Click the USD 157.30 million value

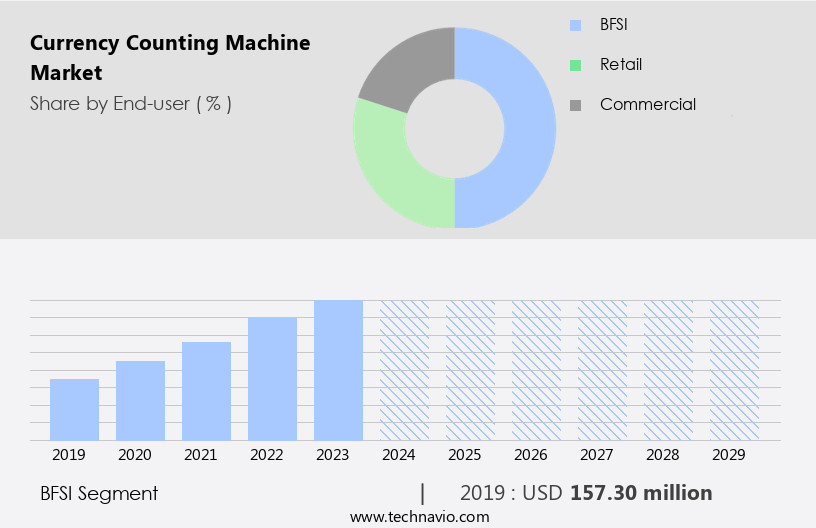(640, 493)
